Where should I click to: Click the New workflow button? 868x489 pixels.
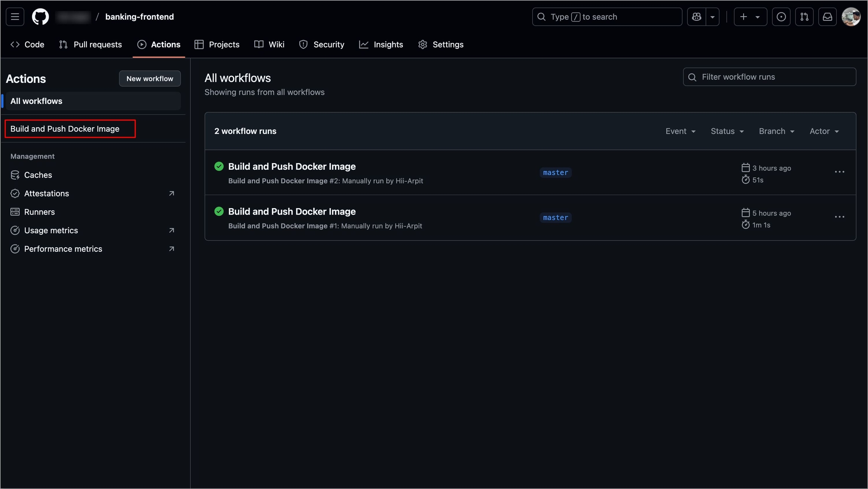[x=150, y=79]
